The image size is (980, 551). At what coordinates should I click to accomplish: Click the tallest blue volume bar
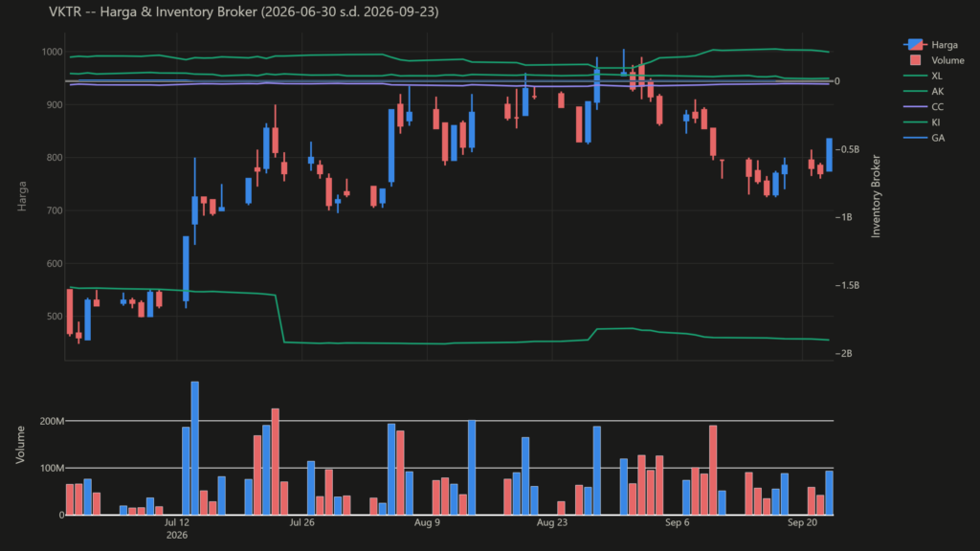click(x=195, y=448)
